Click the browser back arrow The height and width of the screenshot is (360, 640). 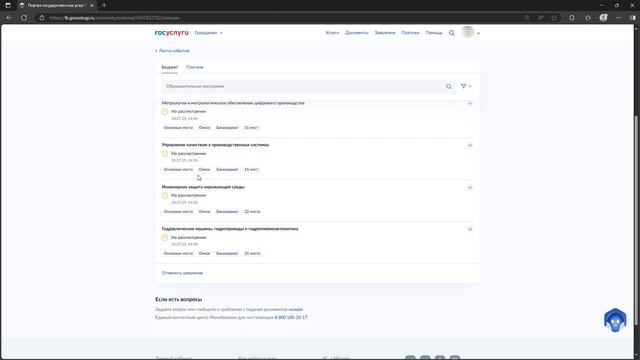point(9,18)
